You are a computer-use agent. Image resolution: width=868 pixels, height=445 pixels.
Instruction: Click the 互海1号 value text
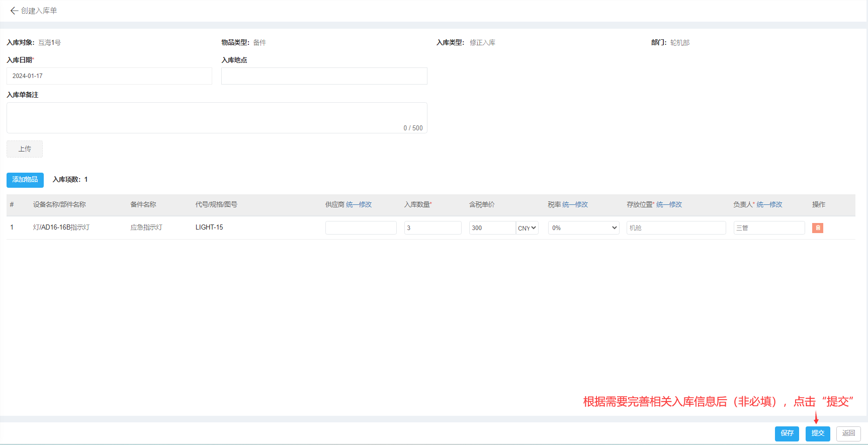pos(50,43)
